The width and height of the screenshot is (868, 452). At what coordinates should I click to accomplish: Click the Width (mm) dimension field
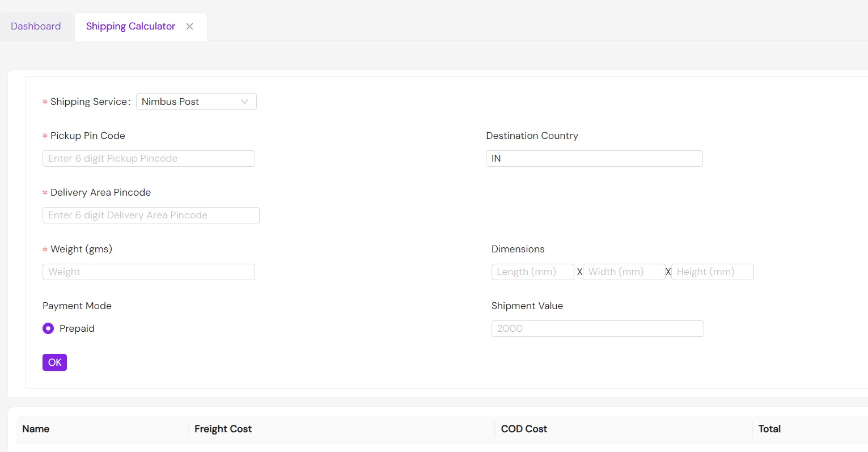(624, 272)
